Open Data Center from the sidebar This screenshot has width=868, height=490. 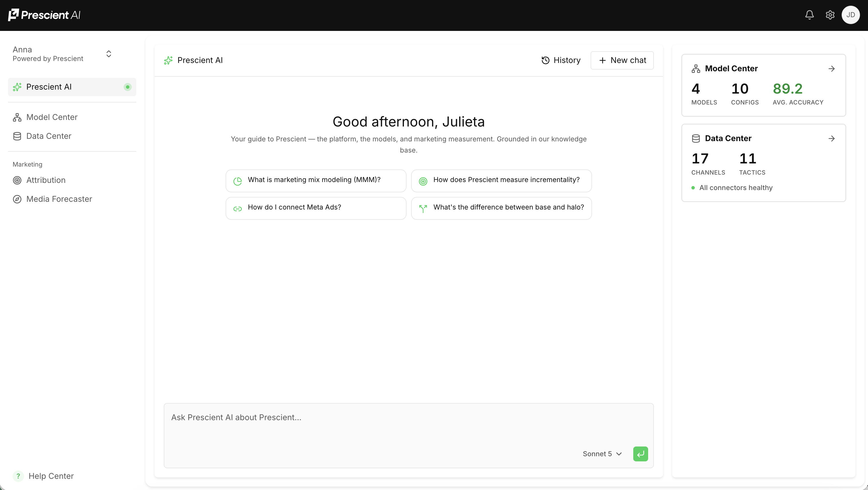coord(49,136)
